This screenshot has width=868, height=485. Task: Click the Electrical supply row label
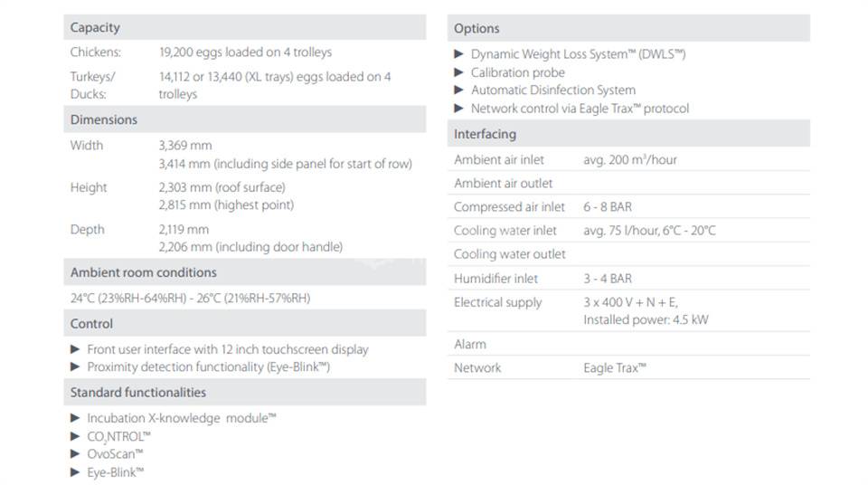[497, 302]
